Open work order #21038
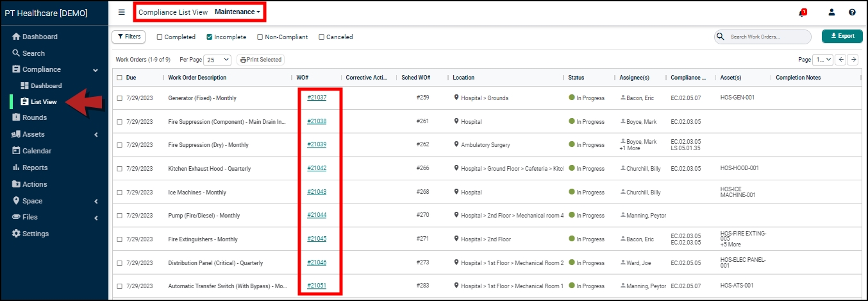Screen dimensions: 868x301 (x=317, y=121)
